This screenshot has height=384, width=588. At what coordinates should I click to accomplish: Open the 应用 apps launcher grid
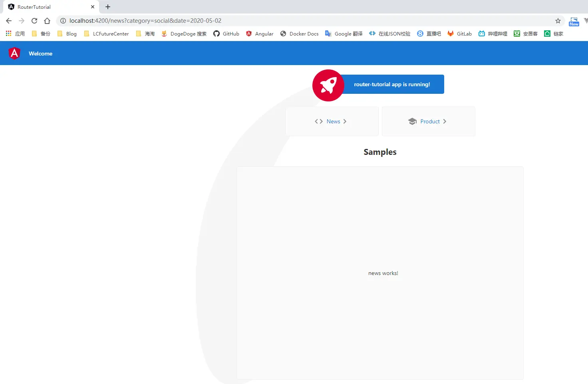pyautogui.click(x=8, y=34)
